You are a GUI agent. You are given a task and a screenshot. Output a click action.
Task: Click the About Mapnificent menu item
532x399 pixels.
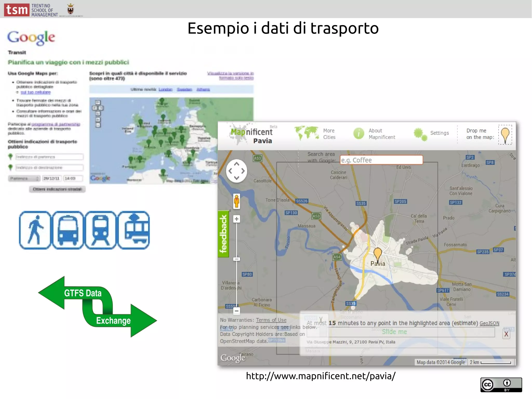[x=382, y=134]
